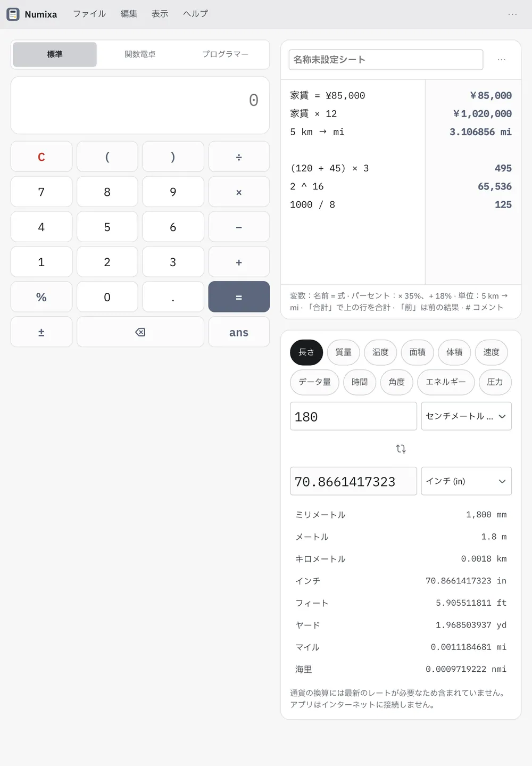Viewport: 532px width, 766px height.
Task: Select the 圧力 unit category
Action: (495, 382)
